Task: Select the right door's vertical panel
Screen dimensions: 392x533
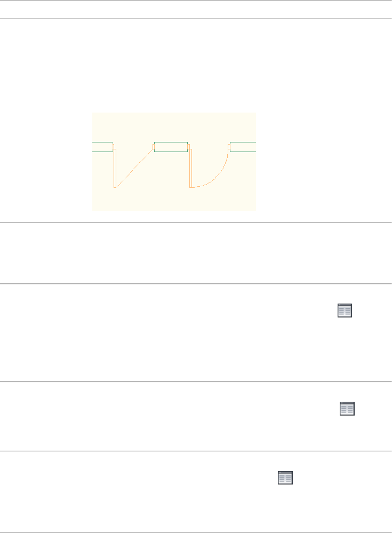Action: click(190, 168)
